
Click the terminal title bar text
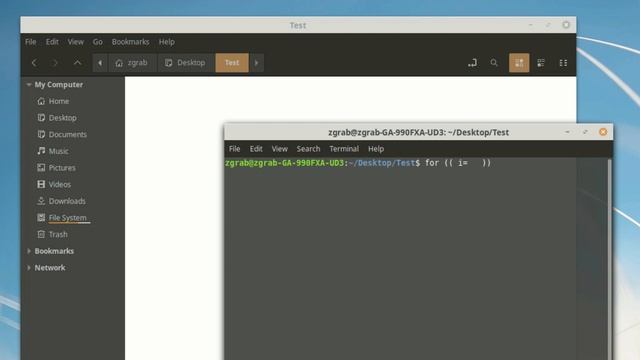[418, 132]
